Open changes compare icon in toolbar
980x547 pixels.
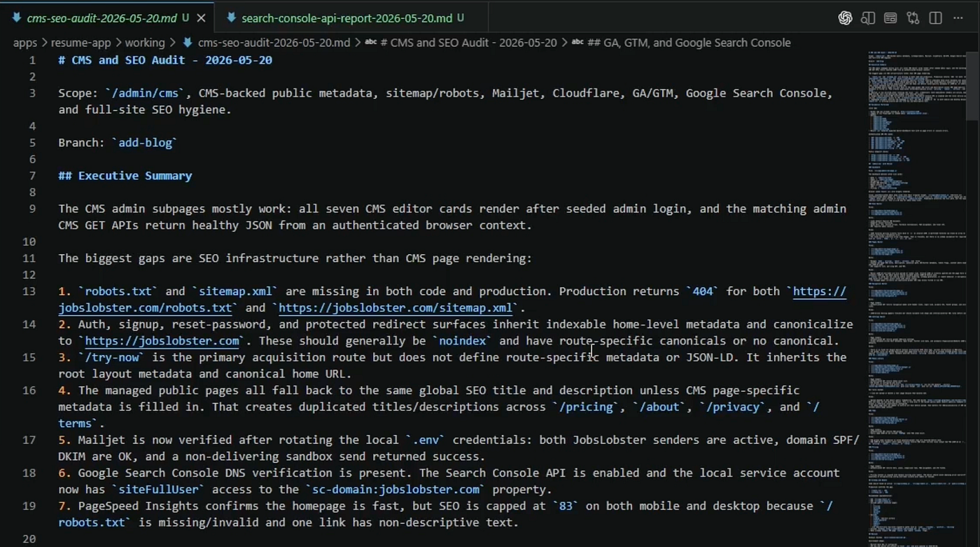913,18
